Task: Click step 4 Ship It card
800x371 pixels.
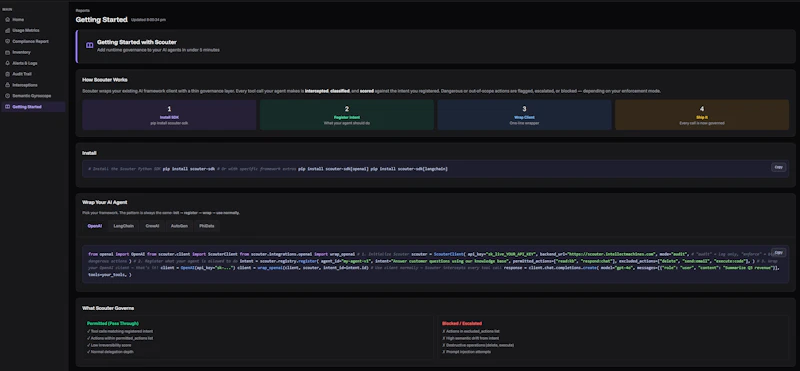Action: coord(702,115)
